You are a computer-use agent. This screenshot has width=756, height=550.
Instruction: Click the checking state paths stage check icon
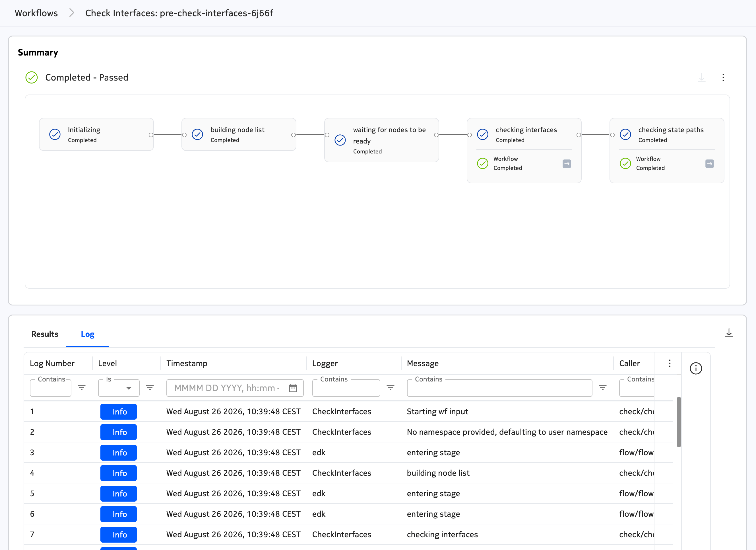625,134
